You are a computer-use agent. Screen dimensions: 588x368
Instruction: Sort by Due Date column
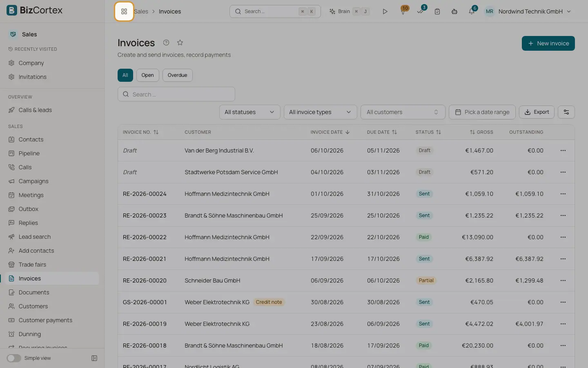click(382, 132)
